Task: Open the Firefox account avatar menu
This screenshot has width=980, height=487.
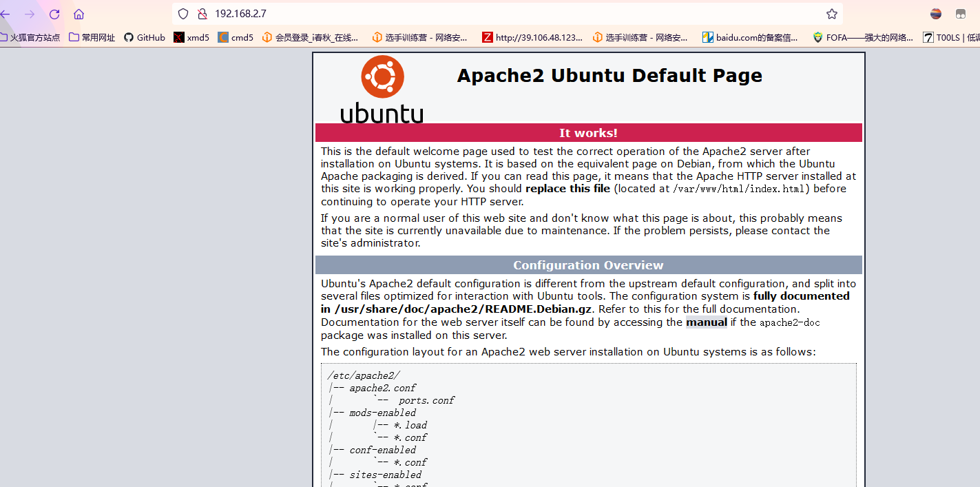Action: coord(936,12)
